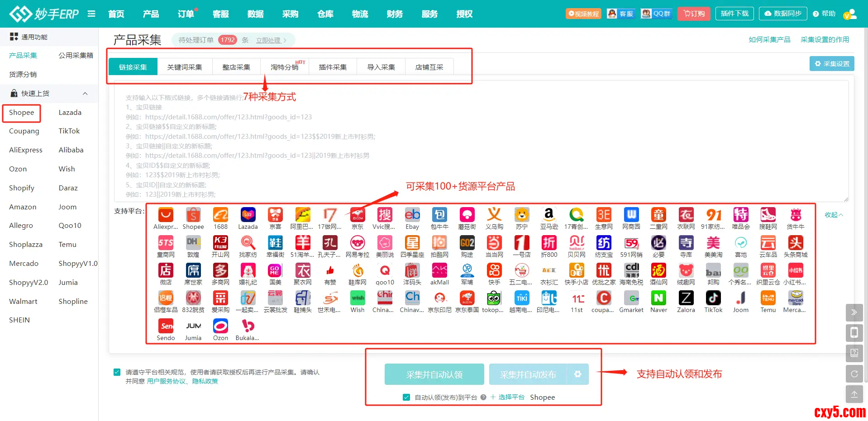Image resolution: width=868 pixels, height=421 pixels.
Task: Open the 采集设置 button
Action: click(x=832, y=64)
